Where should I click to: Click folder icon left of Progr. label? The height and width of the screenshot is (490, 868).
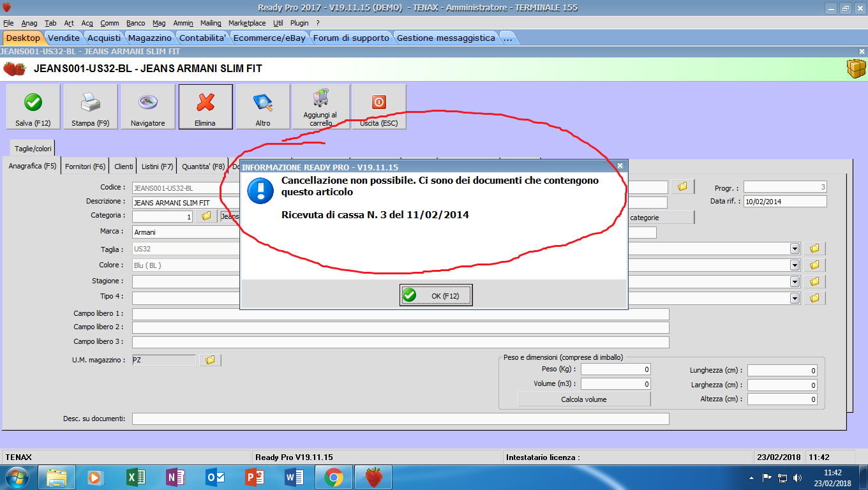click(x=682, y=187)
